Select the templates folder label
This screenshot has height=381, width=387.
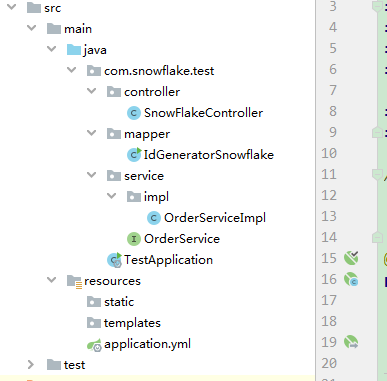click(132, 323)
